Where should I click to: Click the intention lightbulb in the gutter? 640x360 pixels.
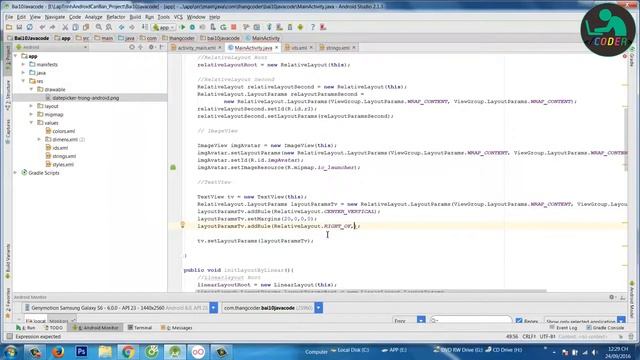click(x=182, y=224)
